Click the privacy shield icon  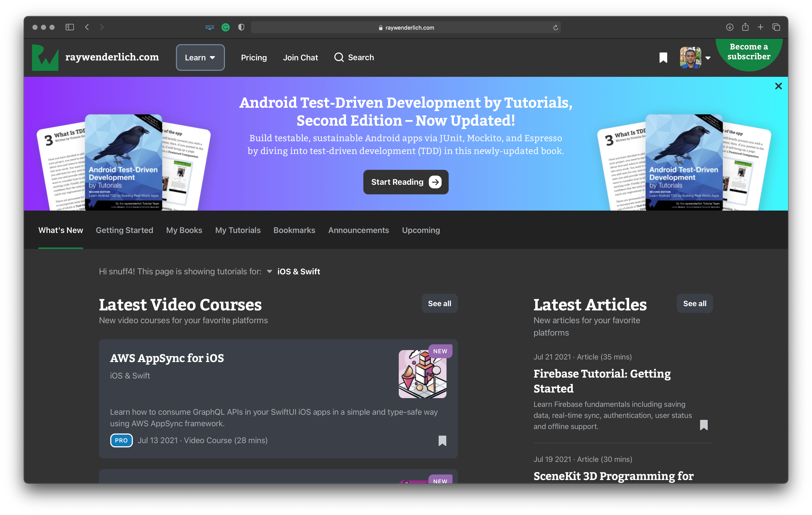tap(241, 27)
